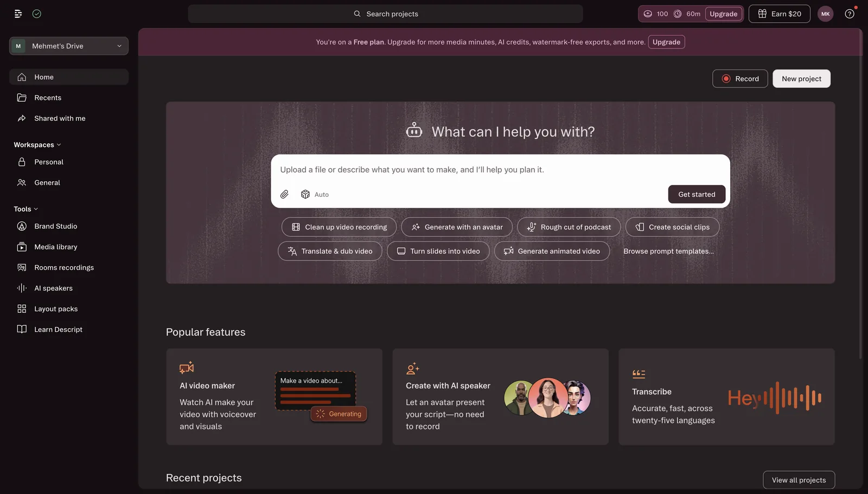Image resolution: width=868 pixels, height=494 pixels.
Task: Click the Layout packs grid icon
Action: (22, 309)
